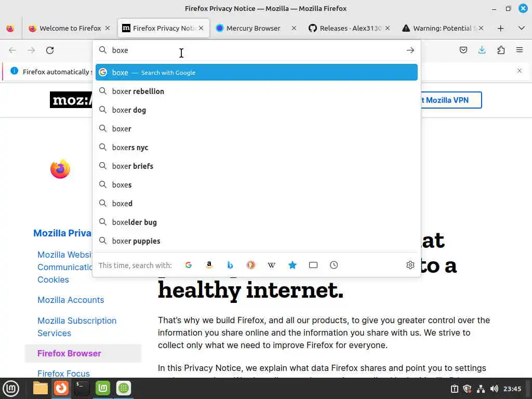Image resolution: width=532 pixels, height=399 pixels.
Task: Click the Mozilla logo
Action: point(71,100)
